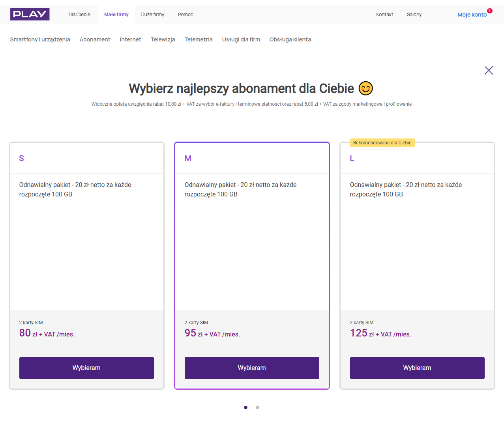This screenshot has width=504, height=426.
Task: Open Moje konto account link
Action: pos(472,15)
